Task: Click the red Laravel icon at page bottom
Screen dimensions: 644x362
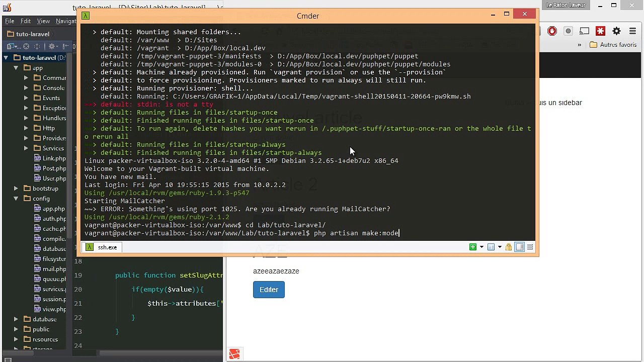Action: (234, 354)
